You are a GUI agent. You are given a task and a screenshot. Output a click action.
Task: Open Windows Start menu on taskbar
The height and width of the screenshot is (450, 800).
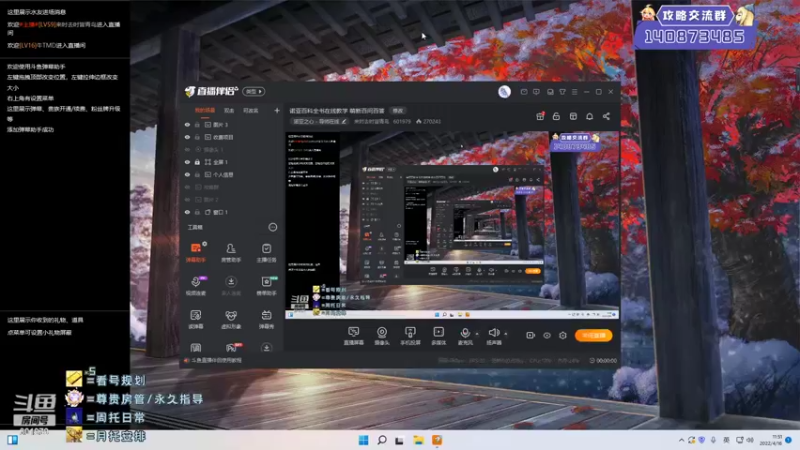tap(363, 440)
